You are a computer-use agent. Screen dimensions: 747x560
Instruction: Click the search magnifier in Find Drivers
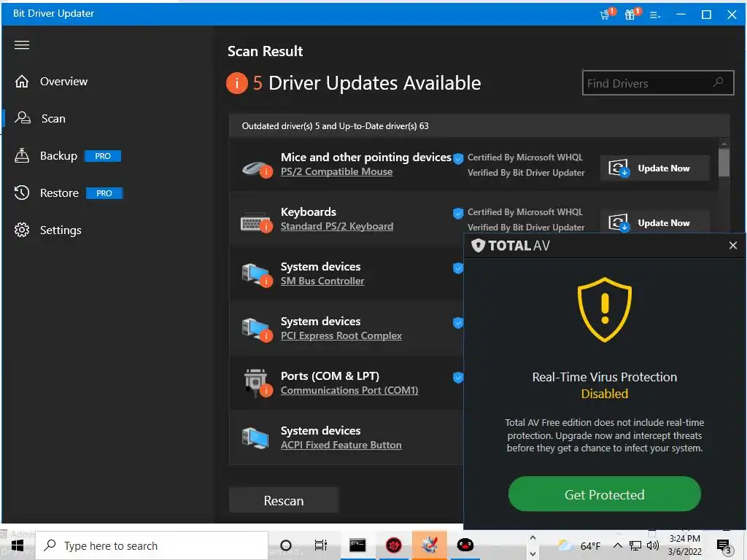718,82
